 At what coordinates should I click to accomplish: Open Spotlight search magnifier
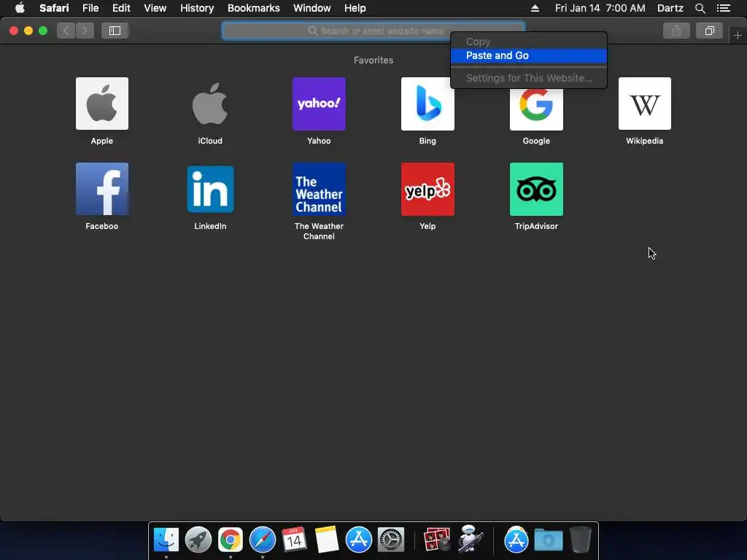[x=700, y=8]
